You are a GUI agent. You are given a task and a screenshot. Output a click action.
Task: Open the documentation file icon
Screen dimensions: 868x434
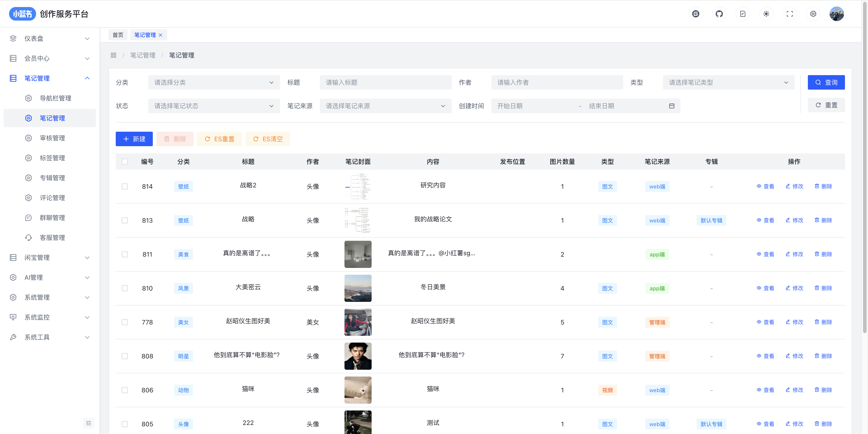(742, 14)
